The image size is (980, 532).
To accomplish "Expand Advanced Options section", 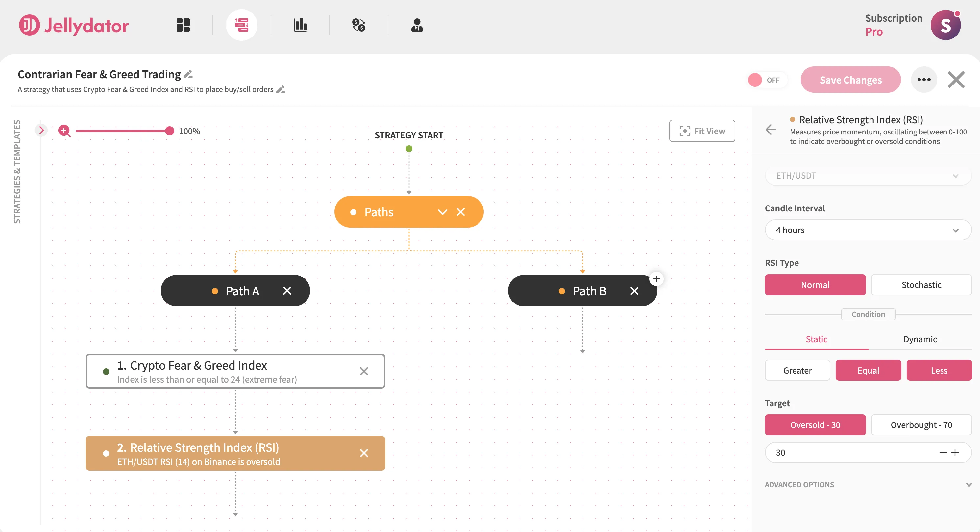I will tap(868, 485).
